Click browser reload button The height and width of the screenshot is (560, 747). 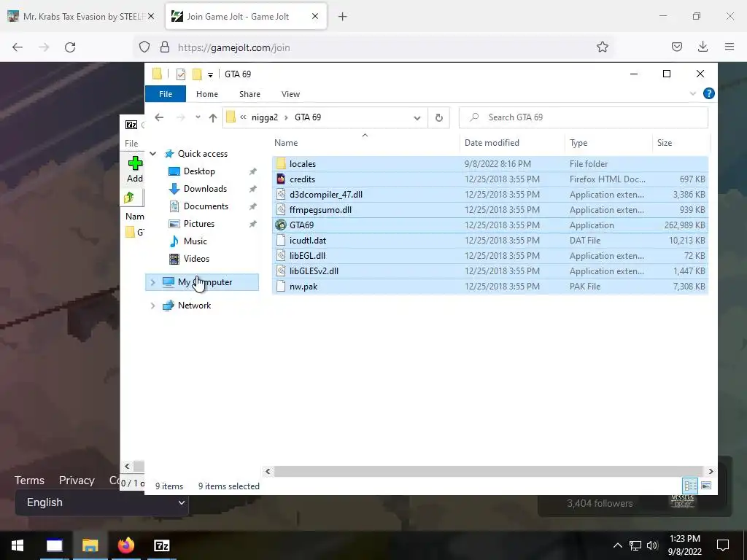(70, 47)
